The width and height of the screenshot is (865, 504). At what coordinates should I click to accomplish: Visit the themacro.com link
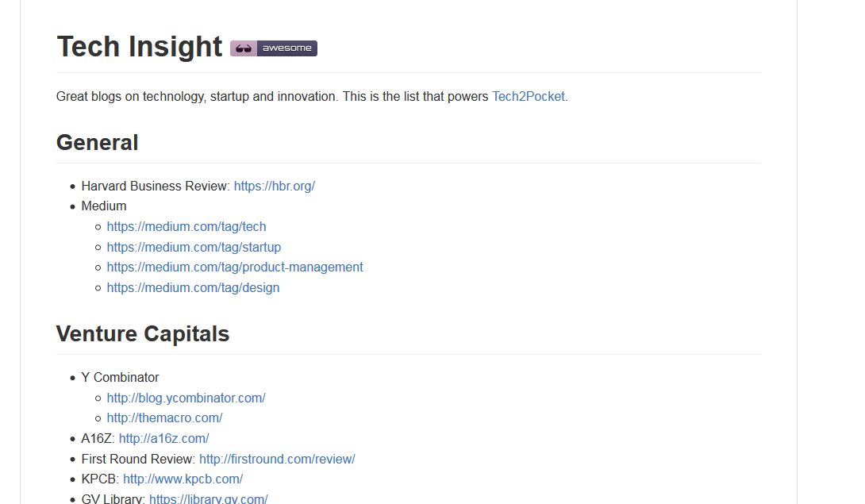click(x=164, y=417)
